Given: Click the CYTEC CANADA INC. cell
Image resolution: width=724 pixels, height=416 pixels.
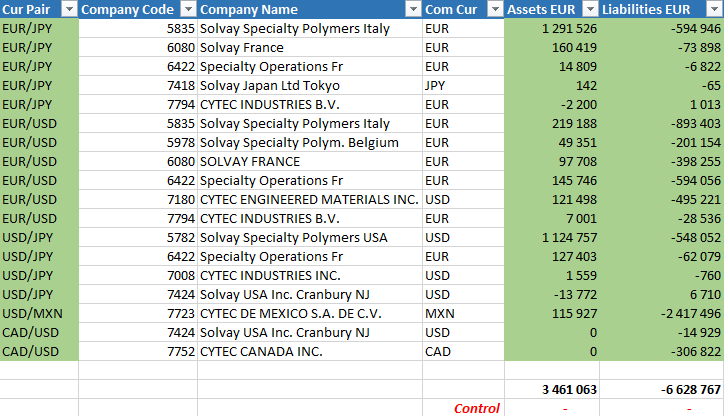Looking at the screenshot, I should tap(310, 351).
